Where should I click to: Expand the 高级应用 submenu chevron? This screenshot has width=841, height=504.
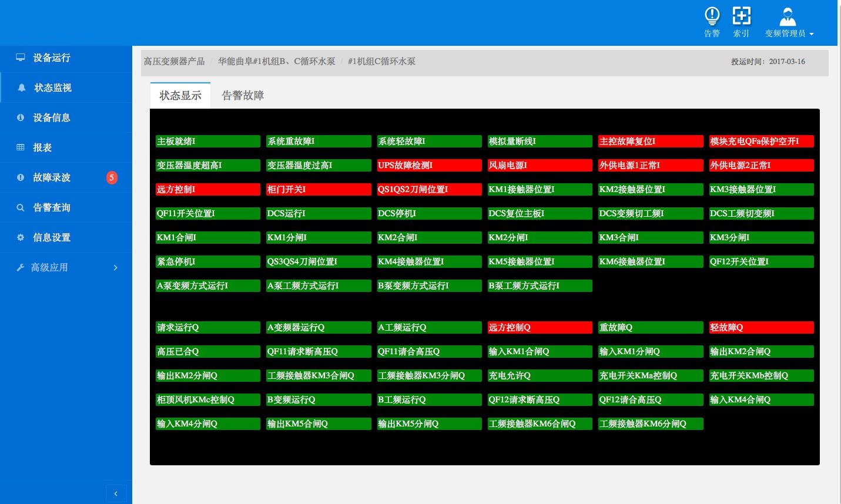click(x=115, y=268)
